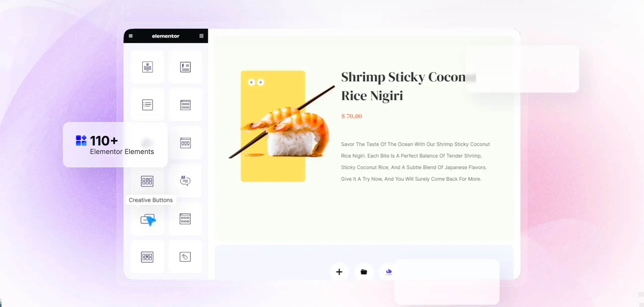Open the hamburger menu in the Elementor header
The width and height of the screenshot is (644, 307).
click(131, 36)
